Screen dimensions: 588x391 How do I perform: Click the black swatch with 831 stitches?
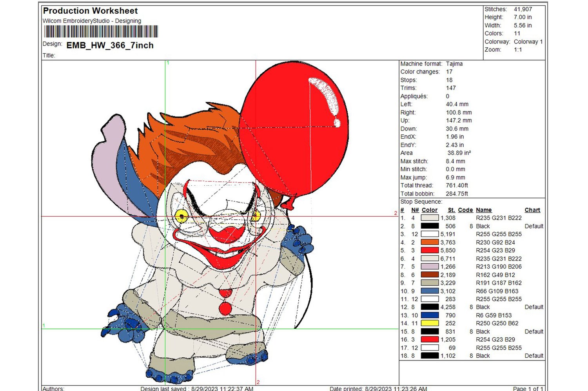430,331
